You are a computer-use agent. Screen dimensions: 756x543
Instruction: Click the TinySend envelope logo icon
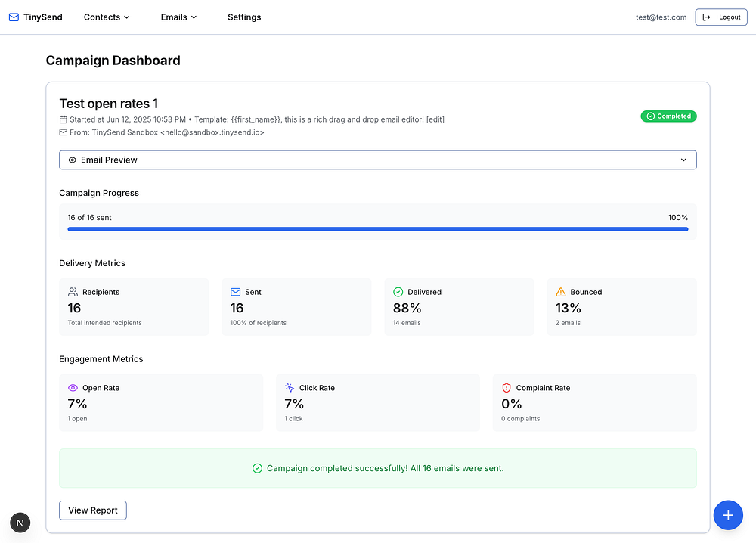tap(14, 17)
